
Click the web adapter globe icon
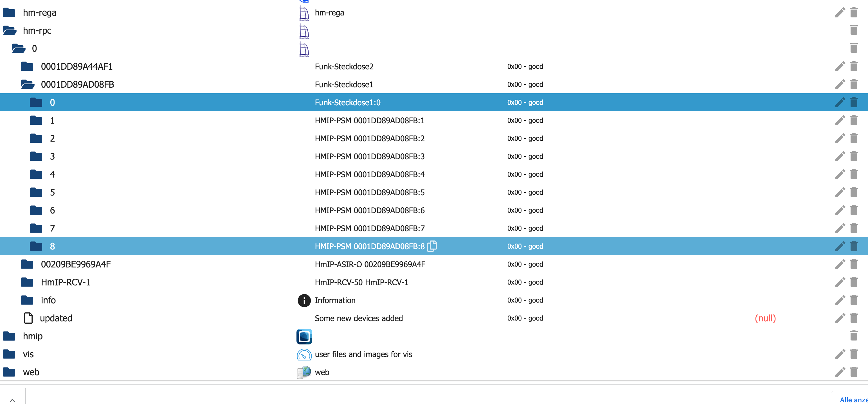(304, 372)
